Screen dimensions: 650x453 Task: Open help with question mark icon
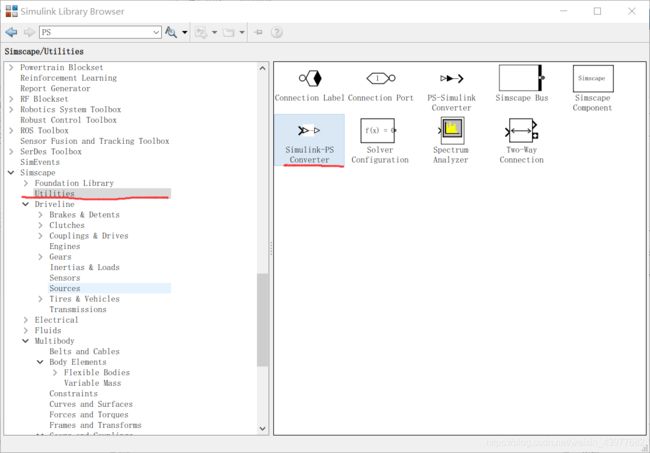[276, 32]
